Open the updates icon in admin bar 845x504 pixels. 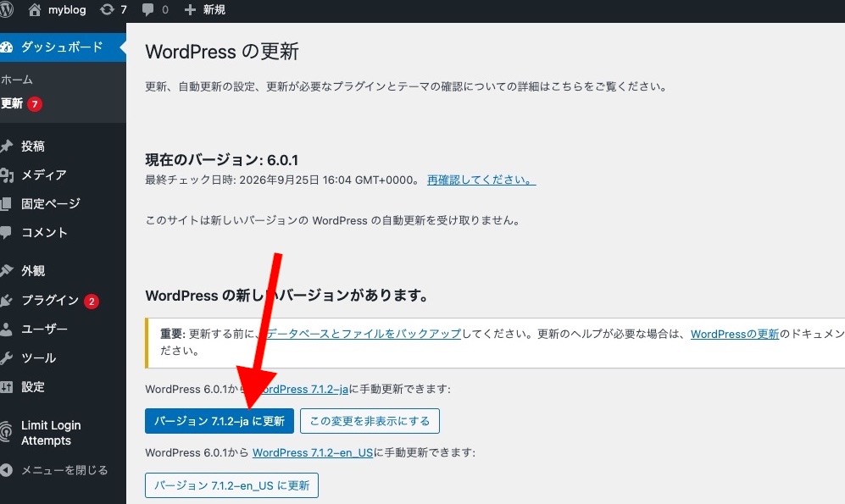coord(108,9)
